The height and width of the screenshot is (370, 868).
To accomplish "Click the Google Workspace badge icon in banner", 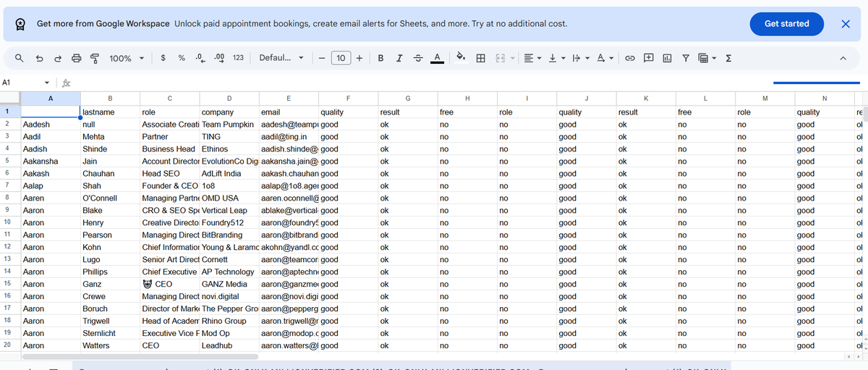I will (21, 24).
